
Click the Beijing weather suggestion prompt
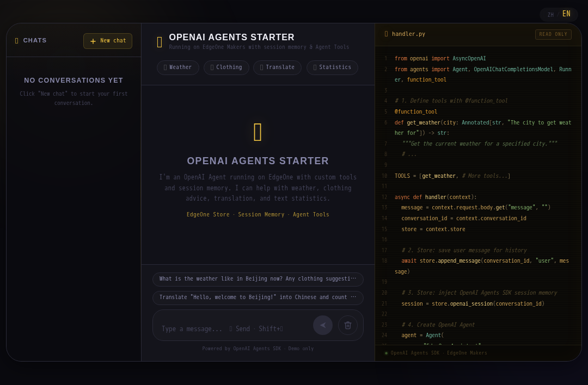[258, 279]
